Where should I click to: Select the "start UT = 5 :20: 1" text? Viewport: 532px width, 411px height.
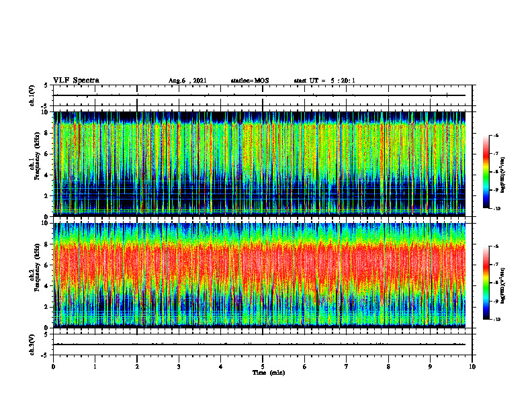(x=324, y=81)
